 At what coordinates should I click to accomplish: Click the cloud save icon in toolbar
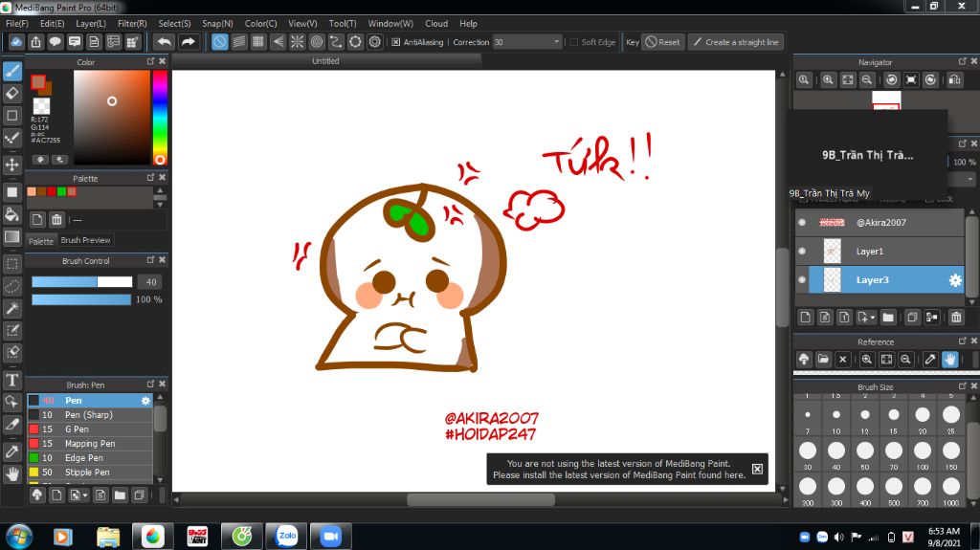[16, 42]
